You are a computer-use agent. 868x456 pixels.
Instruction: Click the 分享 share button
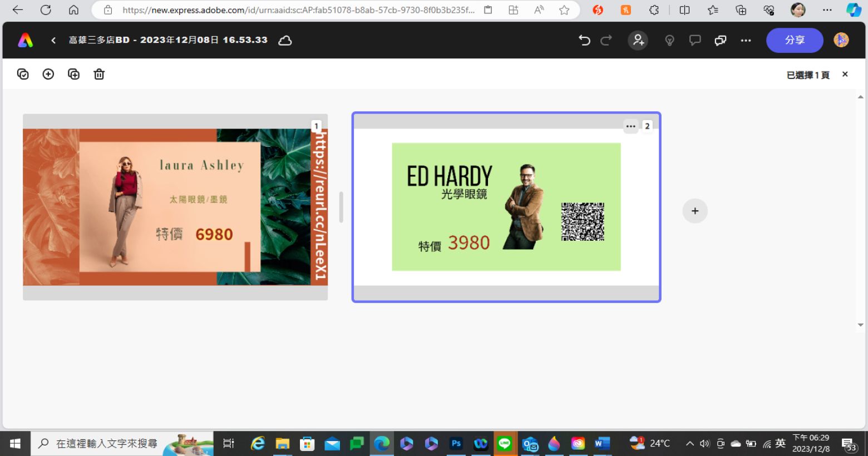[795, 40]
